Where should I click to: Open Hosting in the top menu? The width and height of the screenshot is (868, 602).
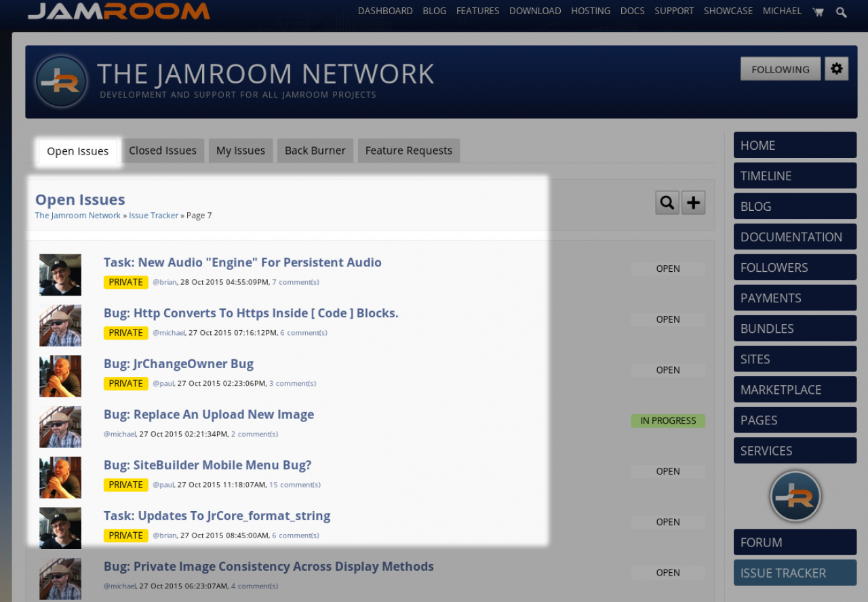(x=591, y=11)
